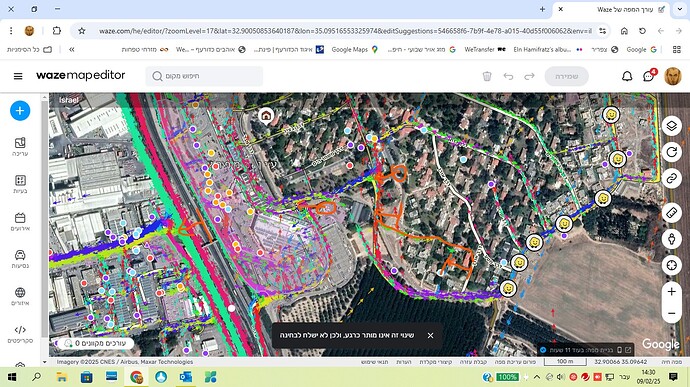Open external link icon in map build status
This screenshot has width=690, height=387.
(x=628, y=350)
